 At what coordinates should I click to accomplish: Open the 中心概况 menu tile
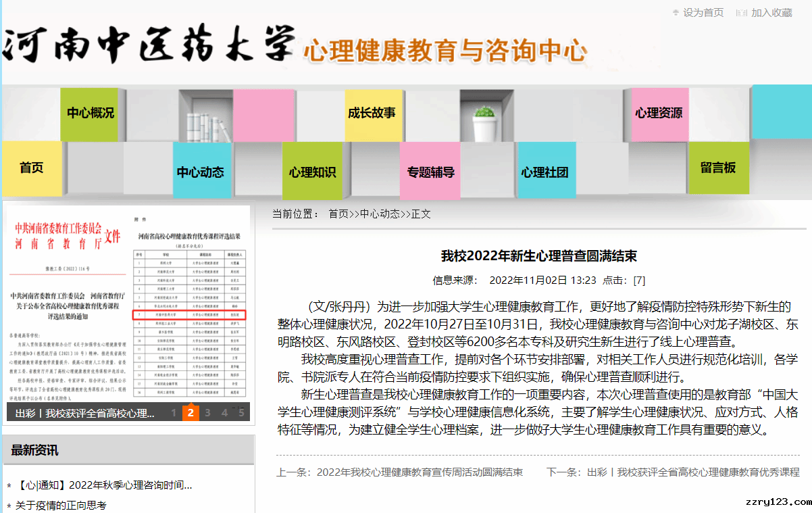[x=90, y=113]
